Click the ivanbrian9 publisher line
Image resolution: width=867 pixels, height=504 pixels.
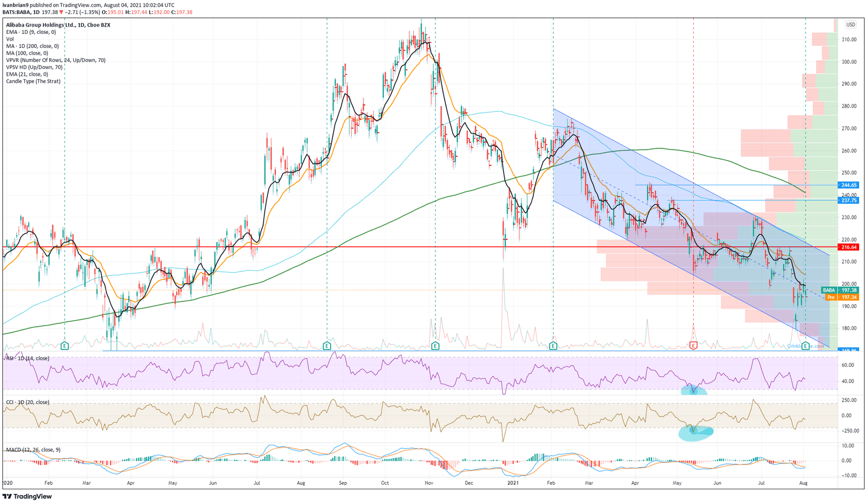coord(87,5)
